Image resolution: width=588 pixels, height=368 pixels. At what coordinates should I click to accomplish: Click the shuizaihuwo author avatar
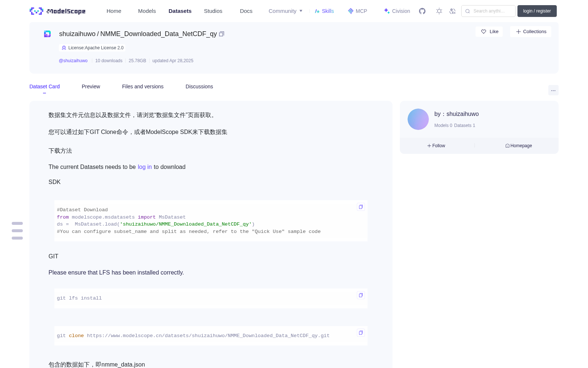418,119
